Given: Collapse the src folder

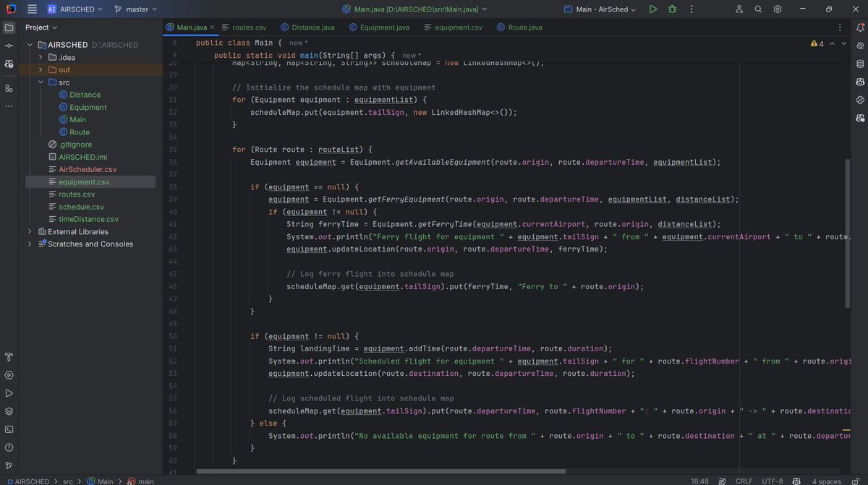Looking at the screenshot, I should [x=41, y=82].
